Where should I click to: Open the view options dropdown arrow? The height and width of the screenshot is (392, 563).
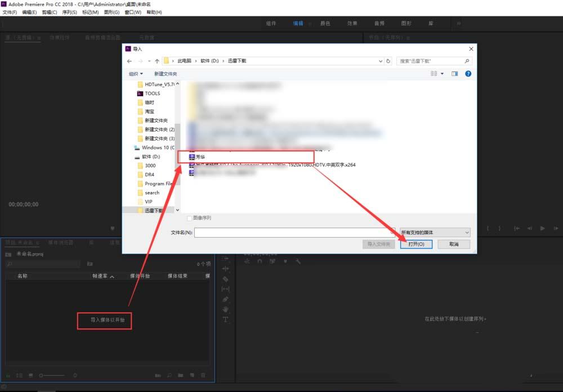coord(442,74)
